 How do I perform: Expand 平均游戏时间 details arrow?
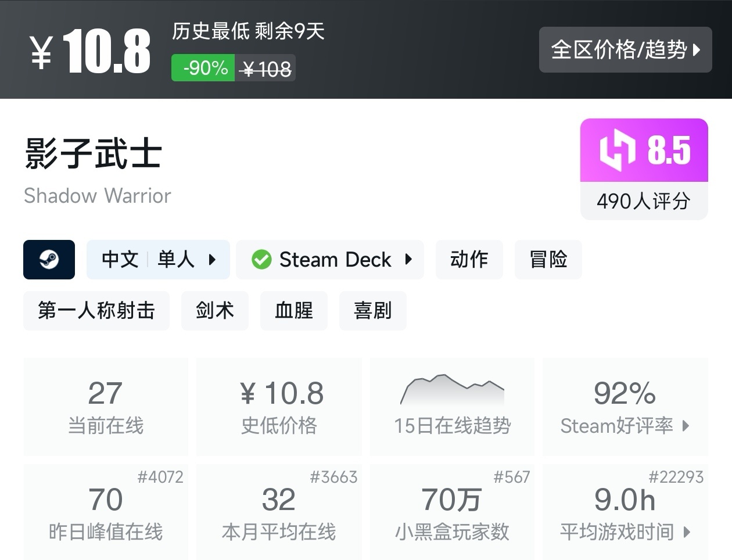(687, 532)
